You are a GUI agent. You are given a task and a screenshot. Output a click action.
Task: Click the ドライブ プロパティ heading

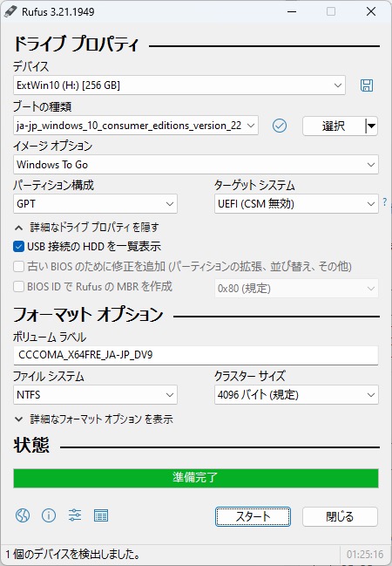(x=76, y=44)
